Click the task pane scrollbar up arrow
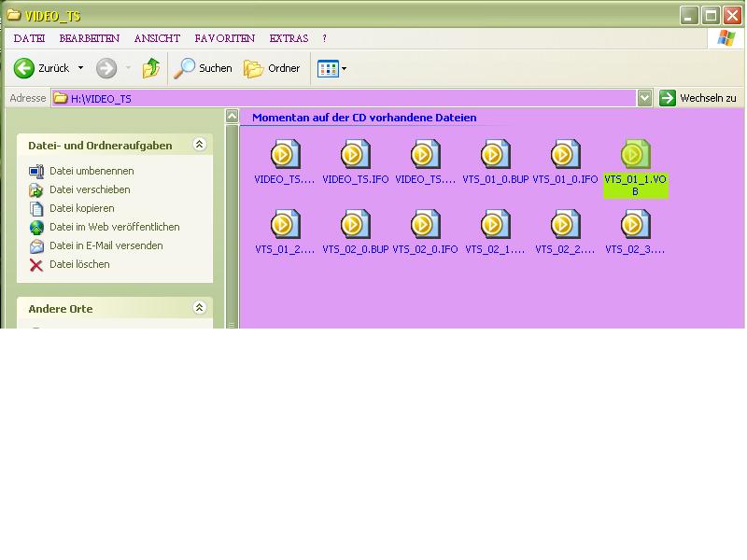This screenshot has height=560, width=747. [232, 116]
